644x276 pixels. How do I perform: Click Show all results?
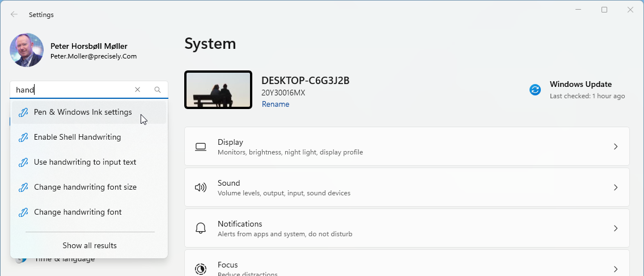coord(90,246)
